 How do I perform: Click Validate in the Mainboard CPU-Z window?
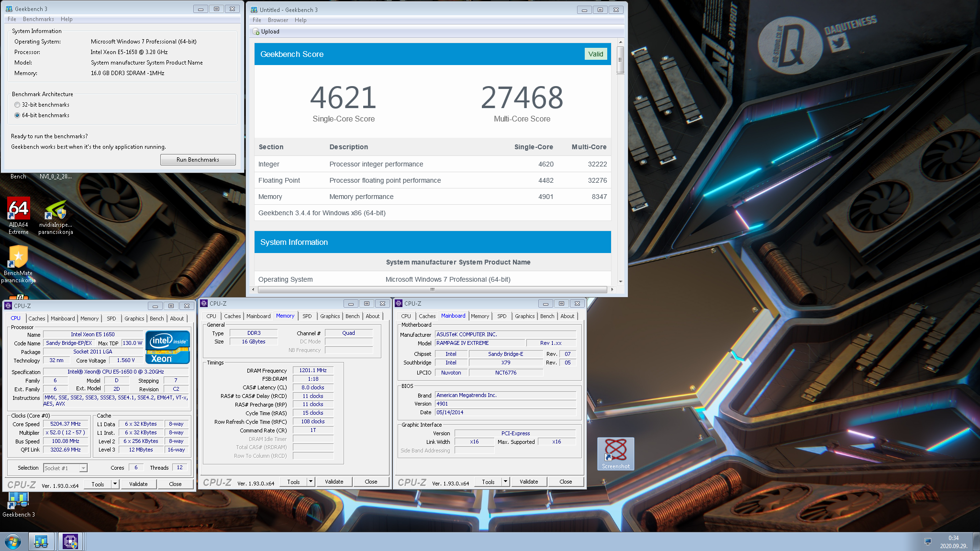point(528,482)
